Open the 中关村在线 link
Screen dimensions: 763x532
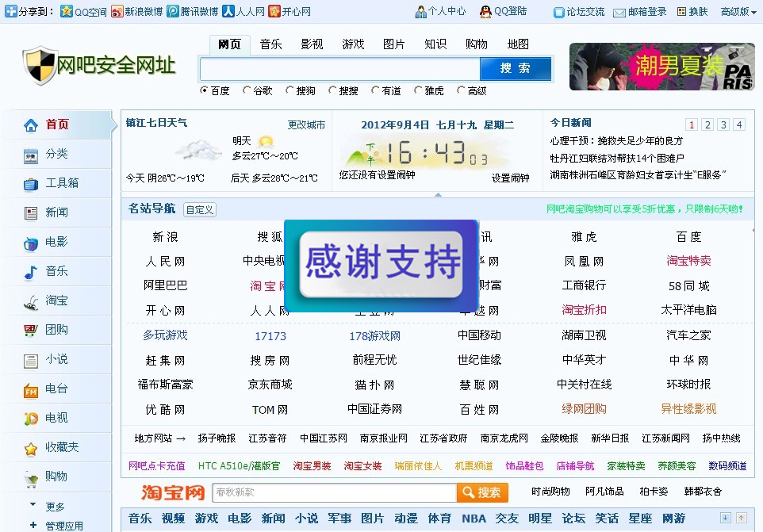click(585, 385)
